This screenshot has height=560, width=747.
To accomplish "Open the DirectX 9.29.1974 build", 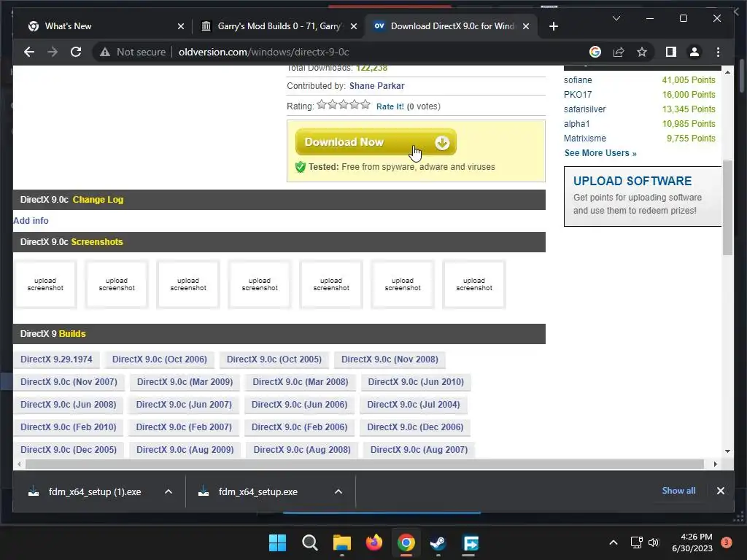I will click(x=56, y=359).
